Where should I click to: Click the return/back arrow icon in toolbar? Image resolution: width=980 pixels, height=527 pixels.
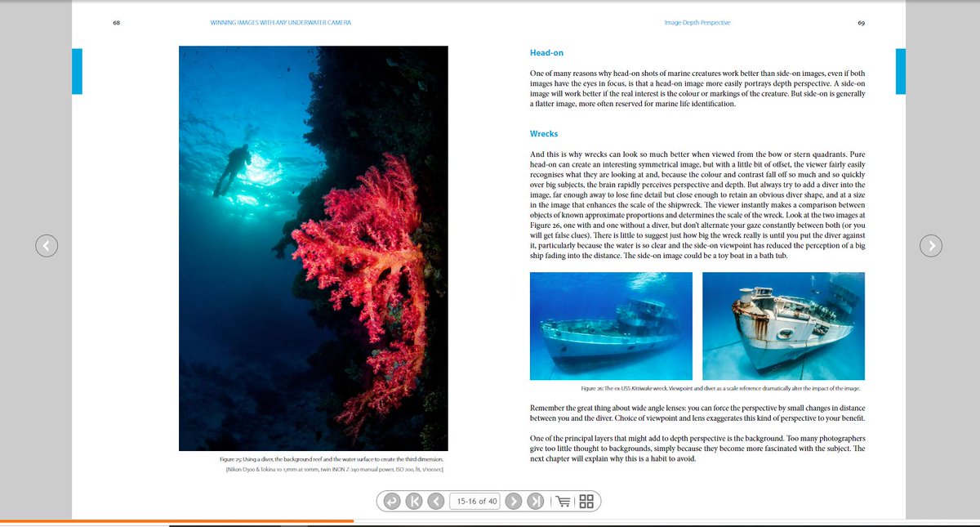tap(392, 501)
